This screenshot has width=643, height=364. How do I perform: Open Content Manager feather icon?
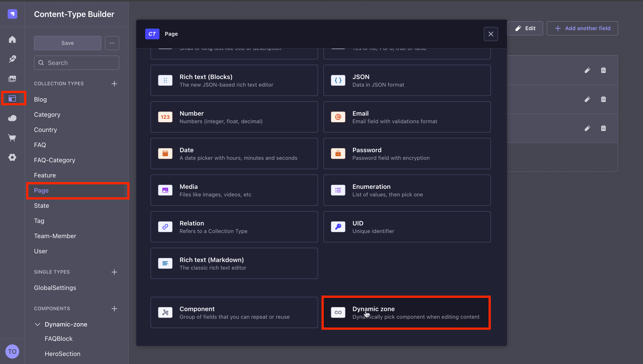tap(12, 59)
